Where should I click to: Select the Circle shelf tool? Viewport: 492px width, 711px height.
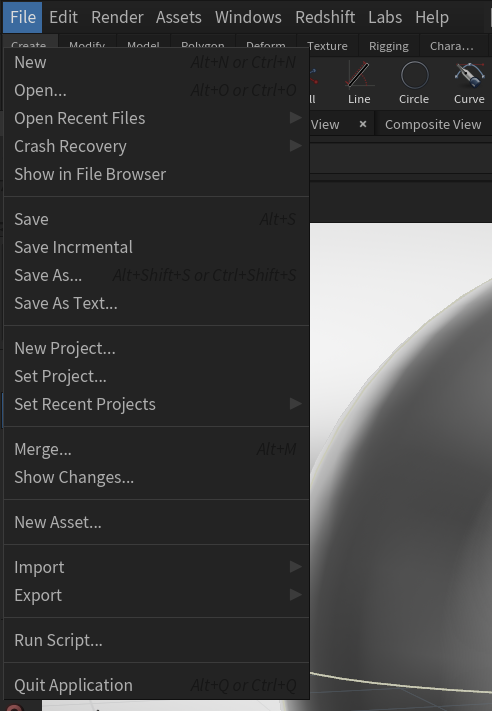click(x=414, y=83)
